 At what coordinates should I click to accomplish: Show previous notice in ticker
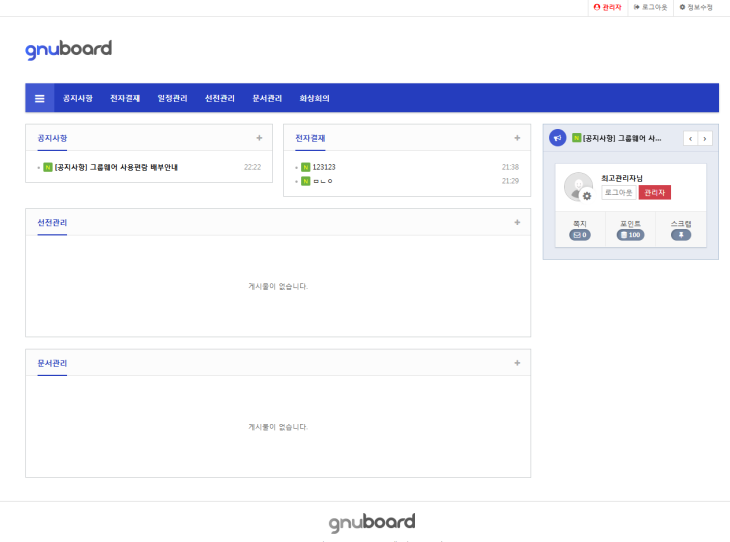coord(690,138)
